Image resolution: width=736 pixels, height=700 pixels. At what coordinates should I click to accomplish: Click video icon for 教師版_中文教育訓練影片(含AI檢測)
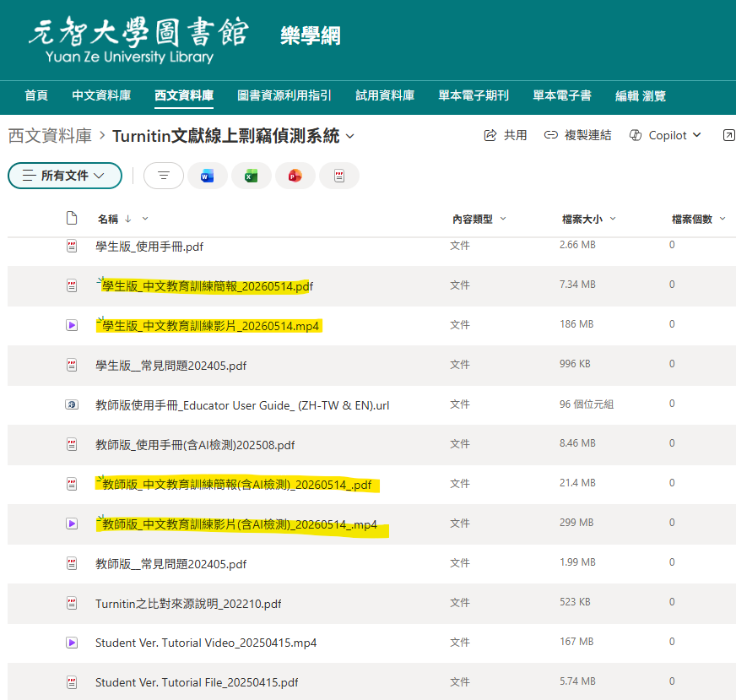click(x=72, y=524)
